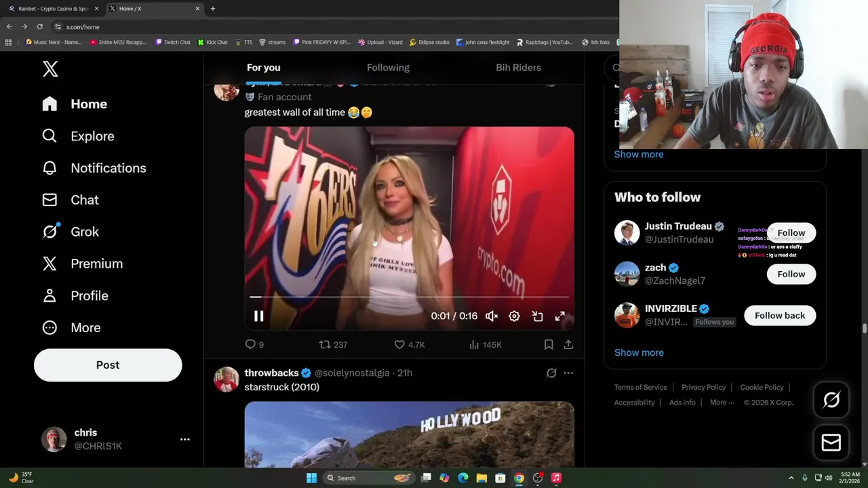Expand the More menu in sidebar
Screen dimensions: 868x488
point(71,327)
